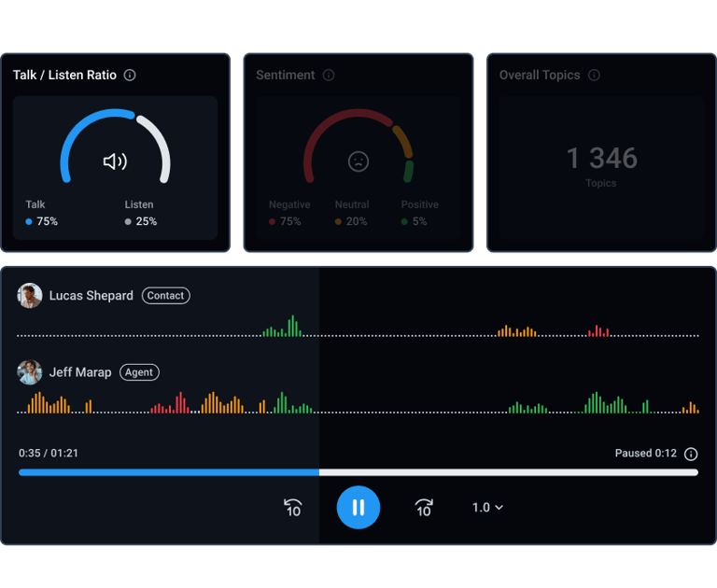Open the Overall Topics info icon
Screen dimensions: 717x588
click(594, 75)
